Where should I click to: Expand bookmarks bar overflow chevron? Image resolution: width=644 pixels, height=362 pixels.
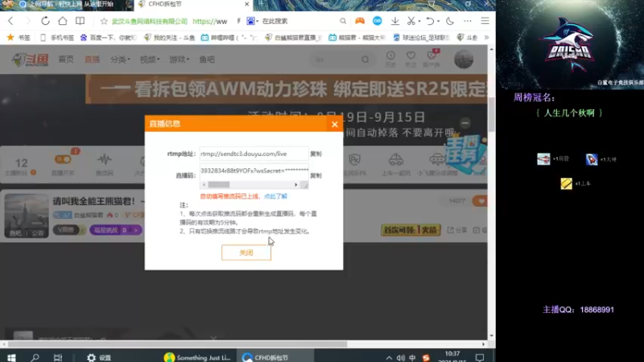coord(487,37)
